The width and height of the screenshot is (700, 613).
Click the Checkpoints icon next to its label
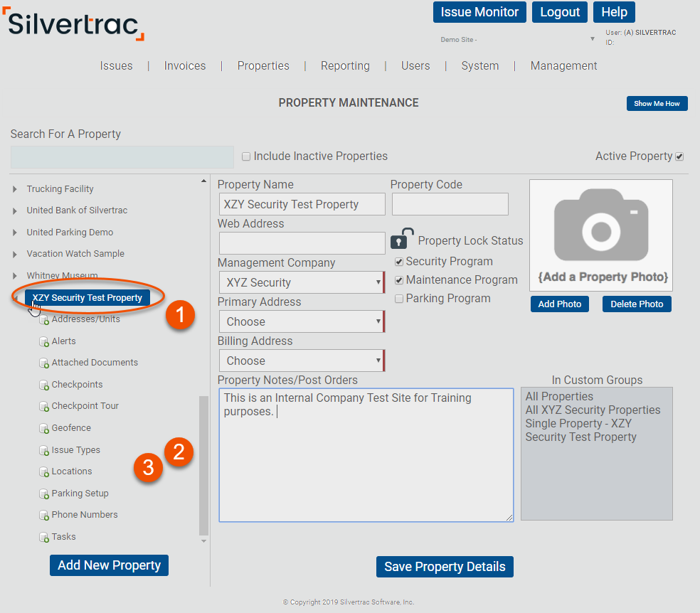44,384
